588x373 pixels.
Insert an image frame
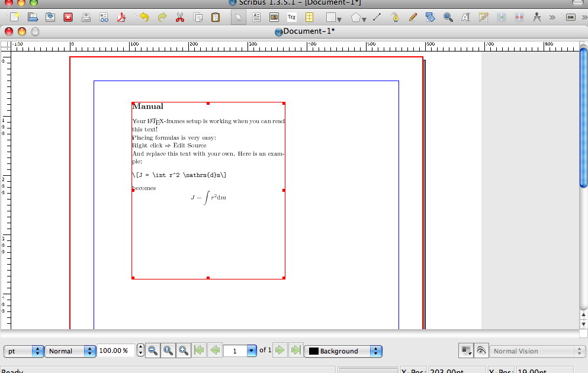point(274,17)
